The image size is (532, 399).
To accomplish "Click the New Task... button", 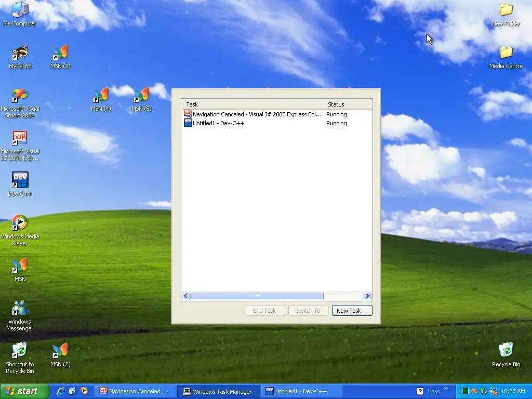I will pyautogui.click(x=352, y=311).
